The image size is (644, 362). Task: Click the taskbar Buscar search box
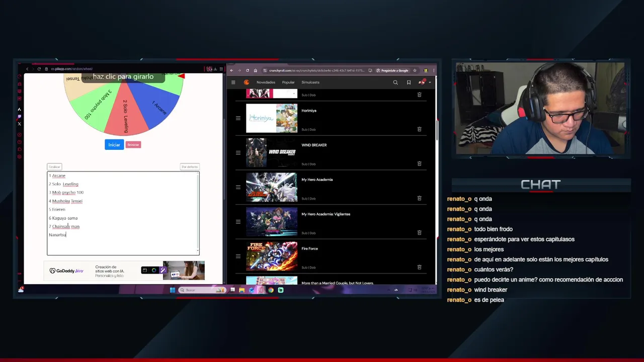click(203, 290)
